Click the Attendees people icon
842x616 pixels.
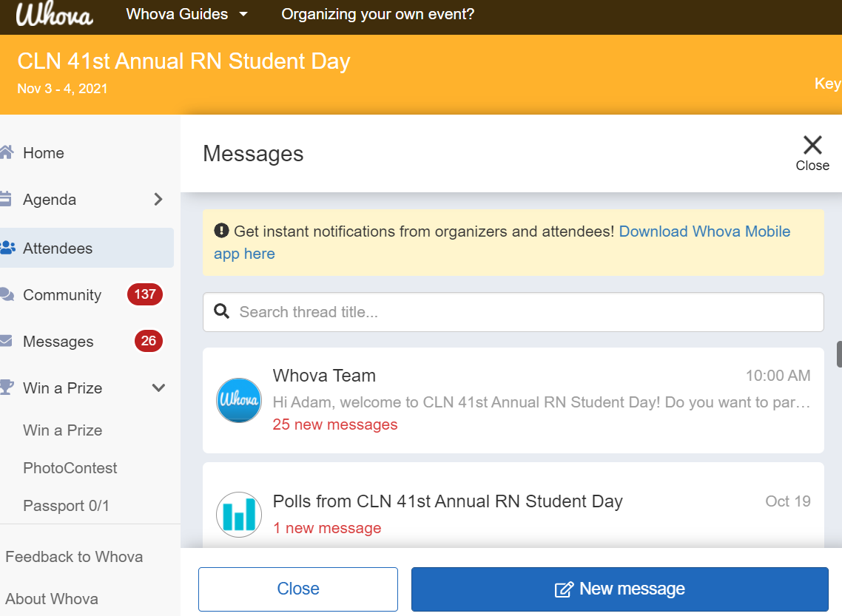pos(7,248)
